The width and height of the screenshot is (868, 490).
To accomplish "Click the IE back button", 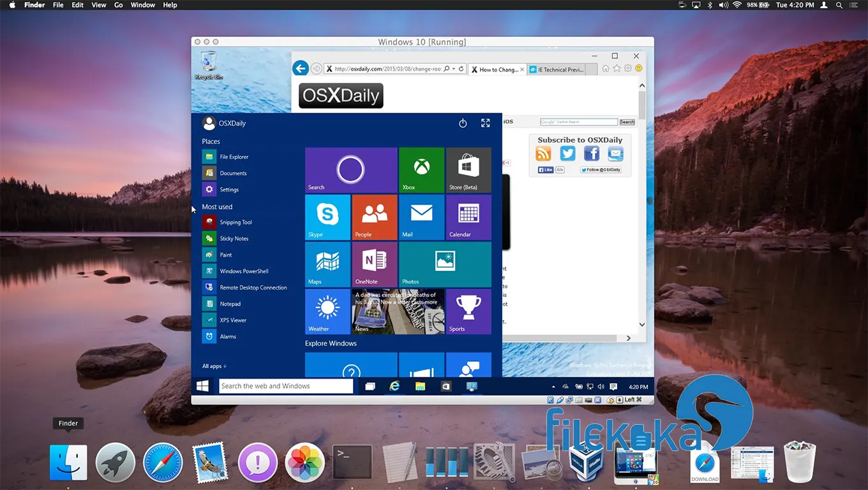I will pyautogui.click(x=300, y=68).
